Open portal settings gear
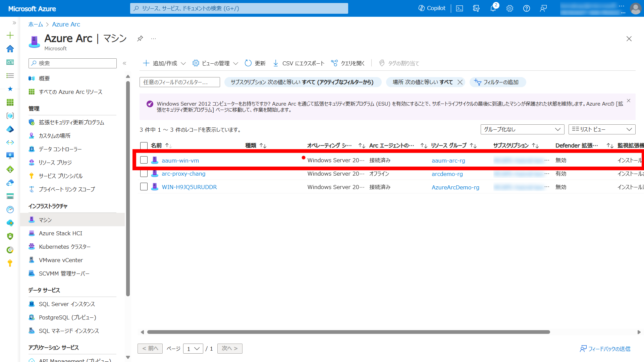This screenshot has height=362, width=644. (x=510, y=8)
